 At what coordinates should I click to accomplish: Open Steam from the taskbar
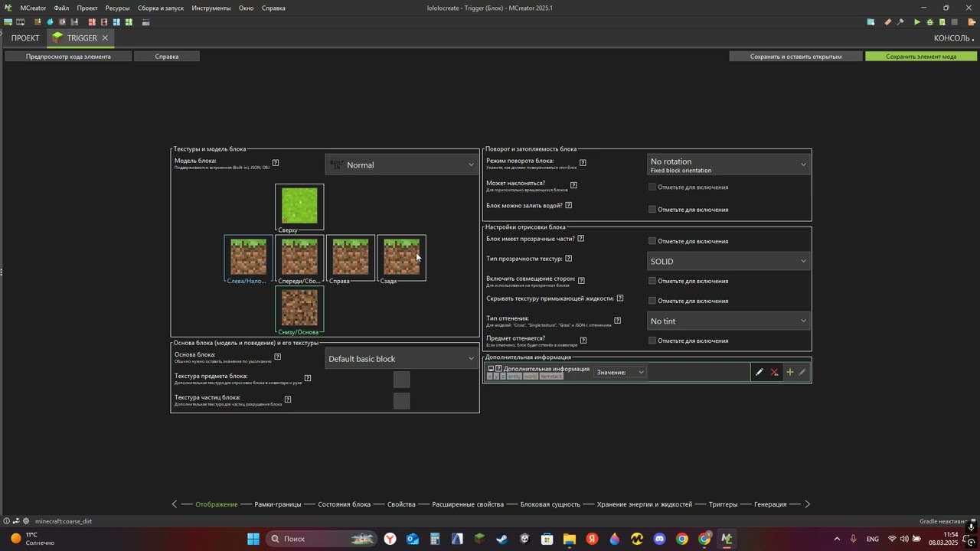(x=502, y=539)
